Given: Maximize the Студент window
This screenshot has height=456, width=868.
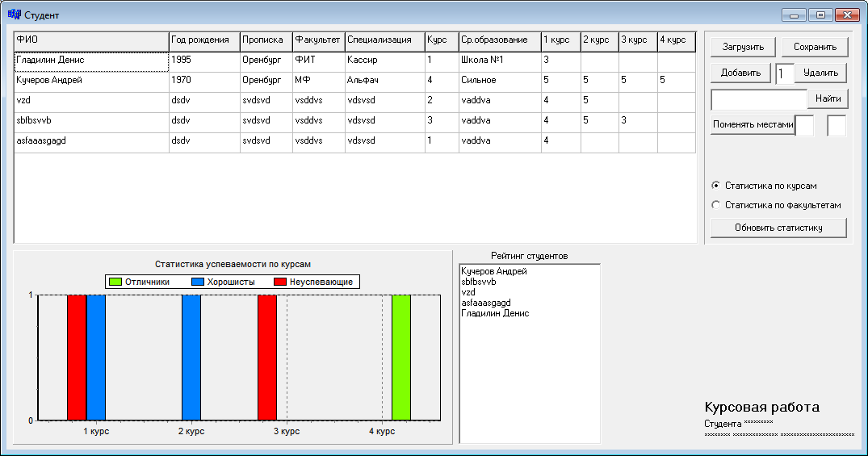Looking at the screenshot, I should [x=820, y=15].
